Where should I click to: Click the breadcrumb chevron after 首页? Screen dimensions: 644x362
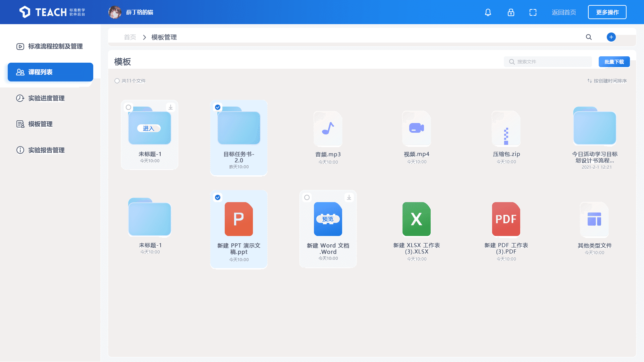(x=144, y=37)
